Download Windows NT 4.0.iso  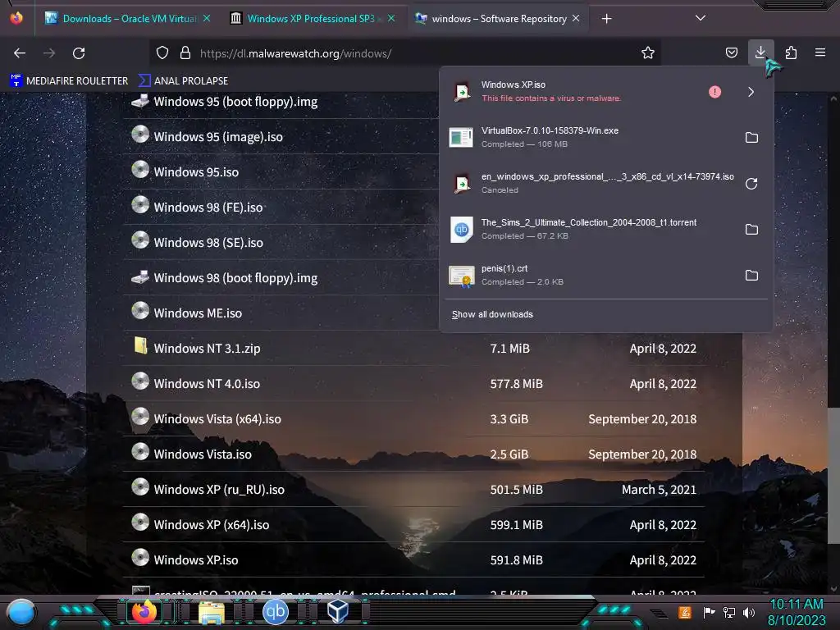tap(207, 384)
